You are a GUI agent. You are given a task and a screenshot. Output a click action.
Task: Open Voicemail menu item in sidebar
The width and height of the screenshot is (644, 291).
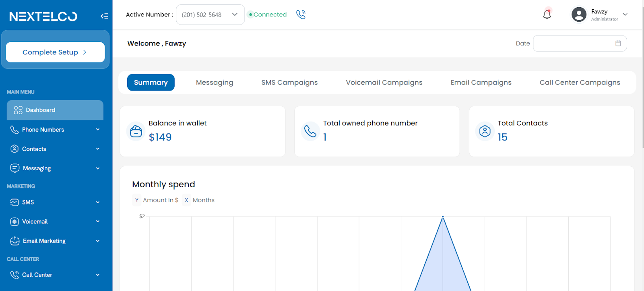[55, 221]
